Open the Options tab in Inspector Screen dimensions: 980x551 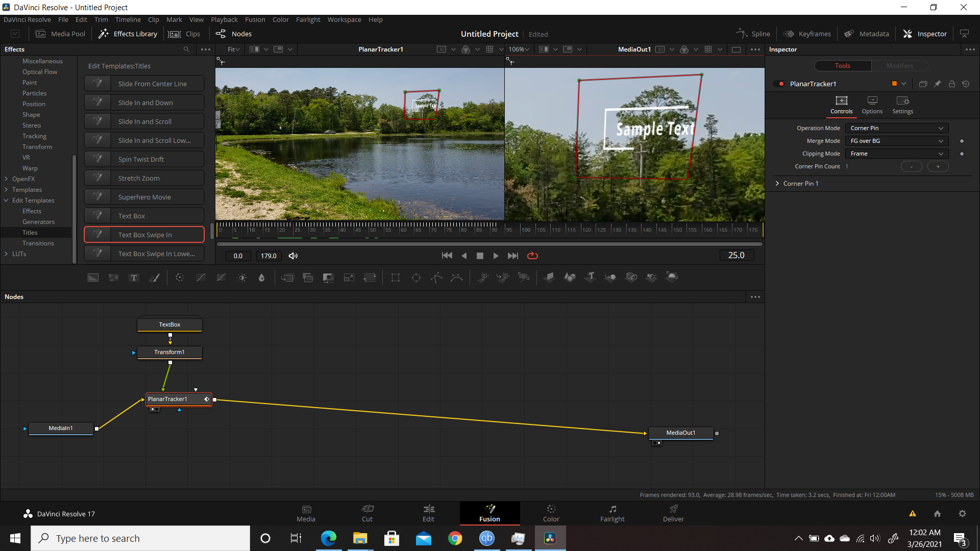[x=872, y=105]
